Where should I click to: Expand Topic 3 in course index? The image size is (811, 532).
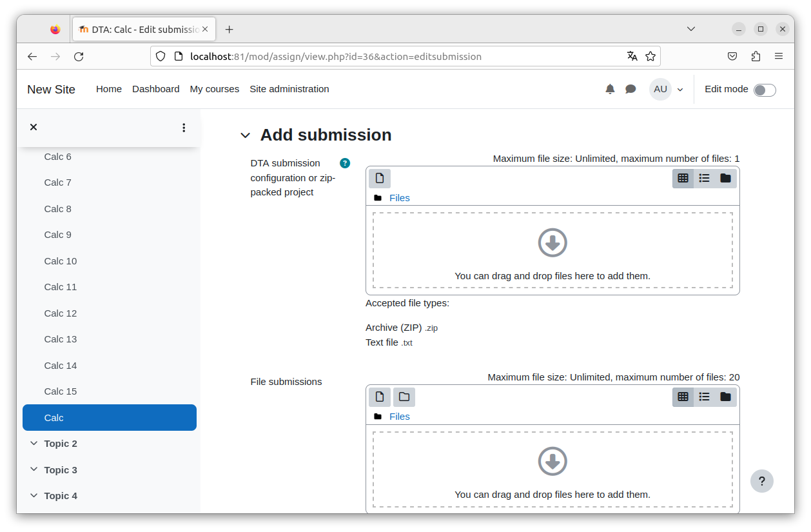coord(34,469)
